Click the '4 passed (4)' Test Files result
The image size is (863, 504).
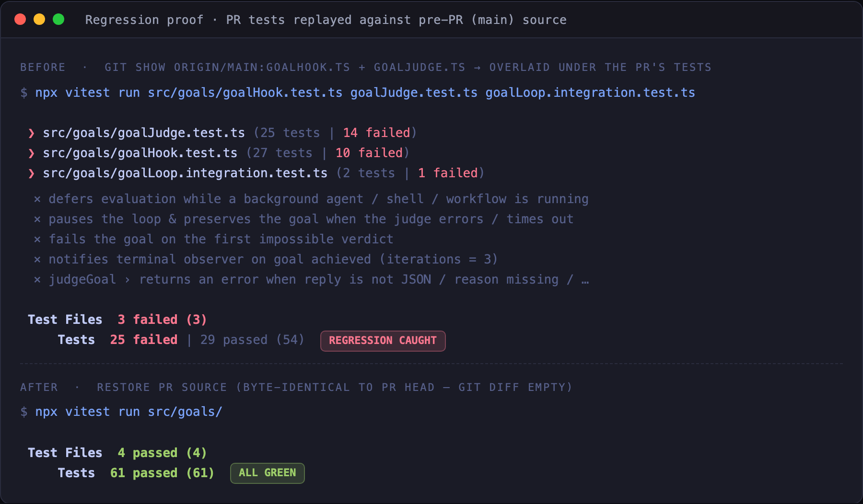pos(162,453)
